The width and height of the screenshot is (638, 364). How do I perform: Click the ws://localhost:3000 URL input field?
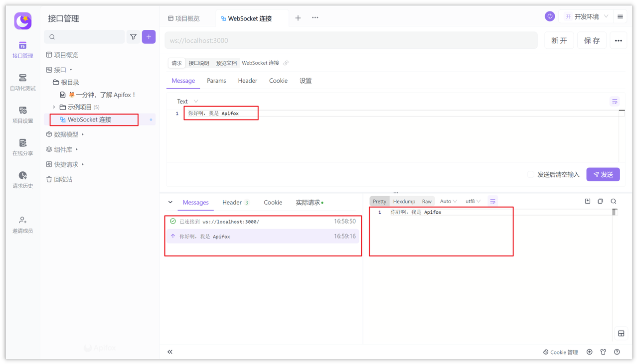349,40
